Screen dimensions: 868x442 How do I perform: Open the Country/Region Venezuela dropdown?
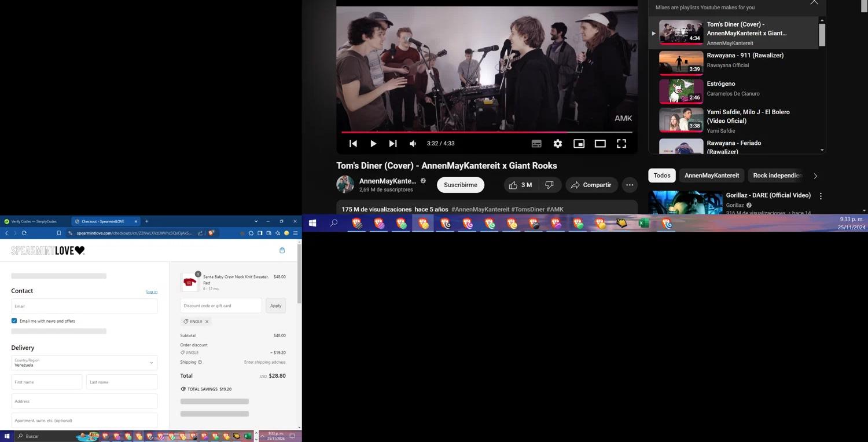click(x=84, y=363)
